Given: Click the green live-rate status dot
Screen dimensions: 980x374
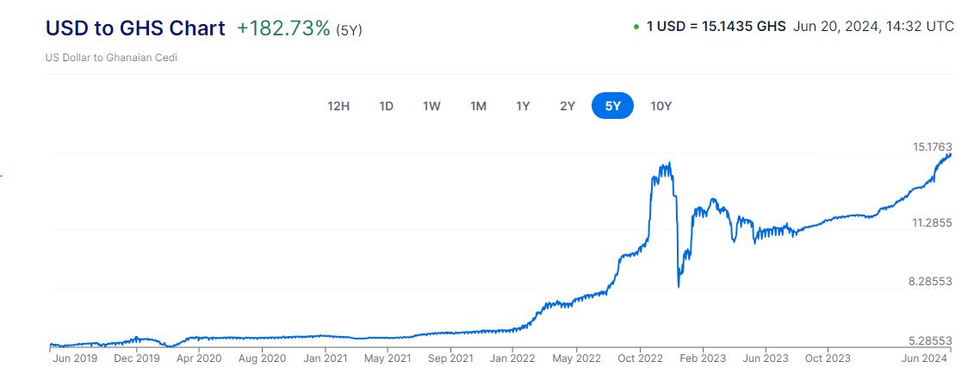Looking at the screenshot, I should click(x=636, y=27).
